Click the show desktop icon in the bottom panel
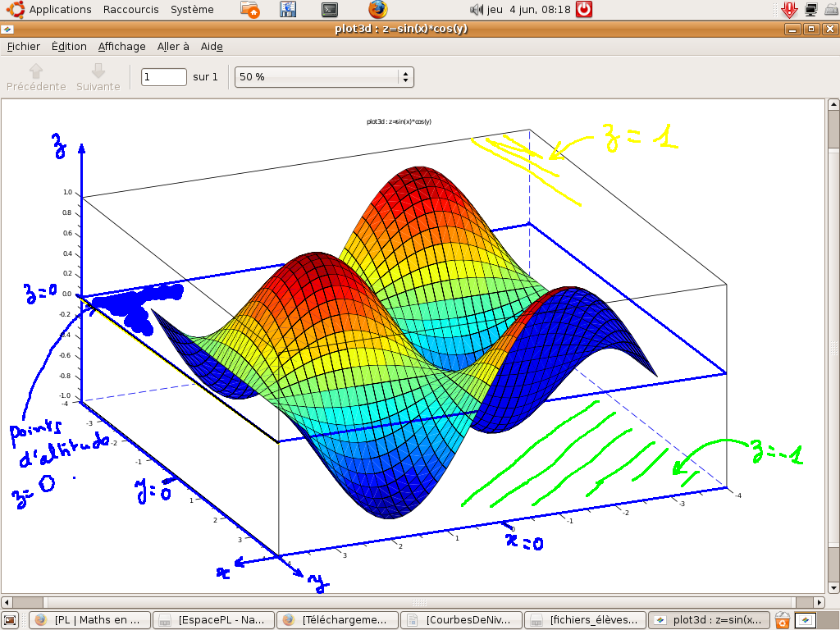 (x=10, y=620)
